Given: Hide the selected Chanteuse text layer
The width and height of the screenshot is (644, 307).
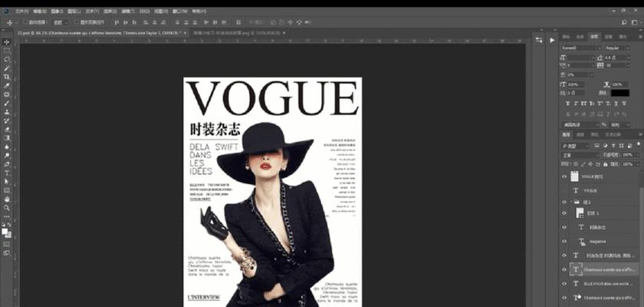Looking at the screenshot, I should pos(564,269).
